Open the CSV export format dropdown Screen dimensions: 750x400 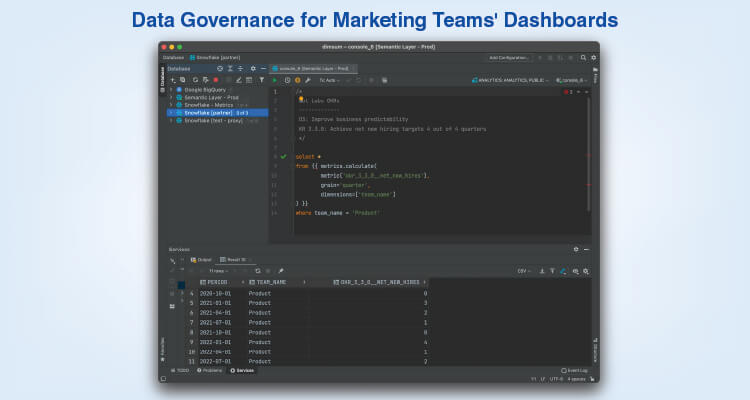click(524, 271)
